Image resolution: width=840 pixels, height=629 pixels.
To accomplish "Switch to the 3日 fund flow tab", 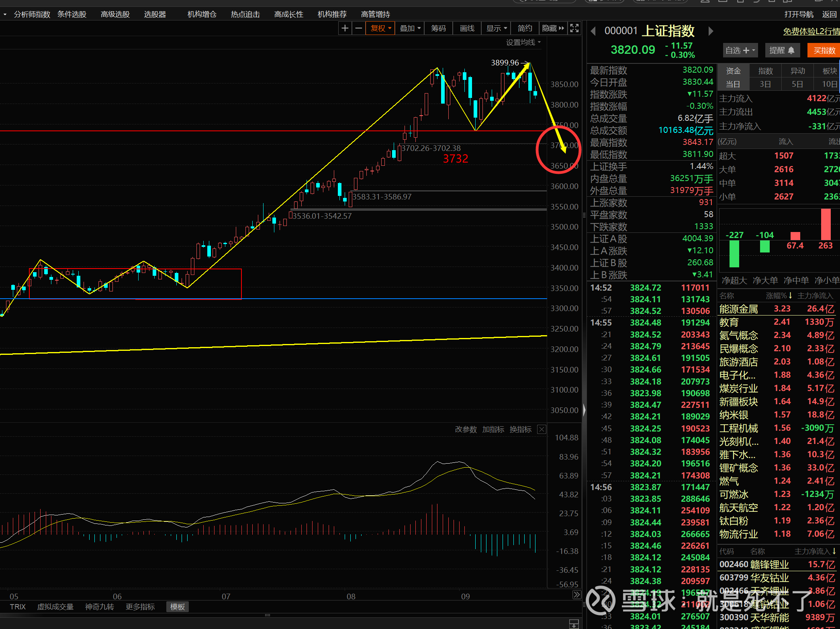I will click(x=765, y=84).
